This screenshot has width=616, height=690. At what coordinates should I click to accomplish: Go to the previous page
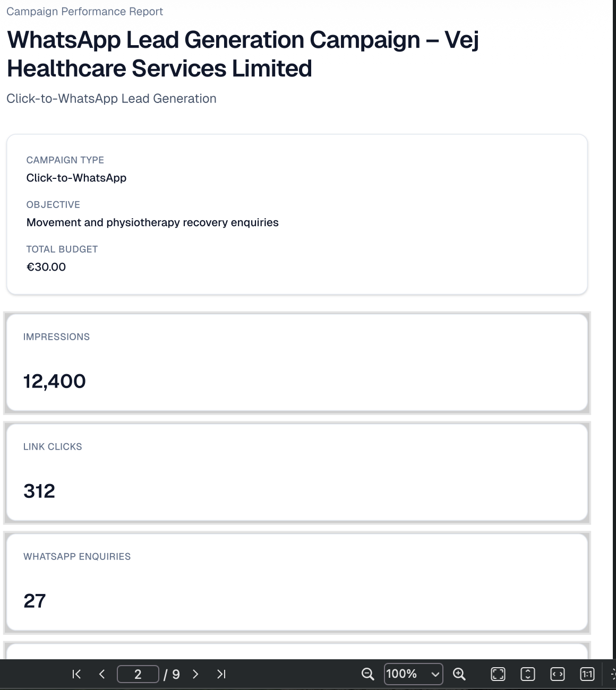pyautogui.click(x=102, y=674)
